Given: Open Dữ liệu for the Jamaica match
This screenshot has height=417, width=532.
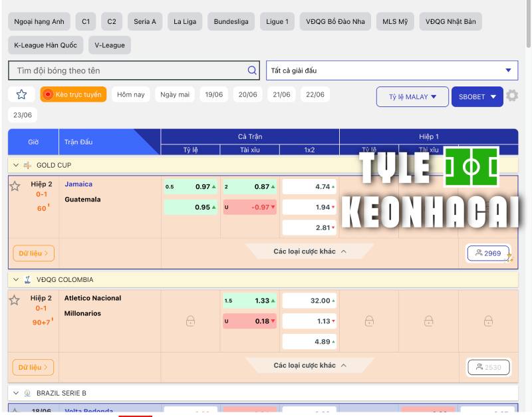Looking at the screenshot, I should click(32, 253).
